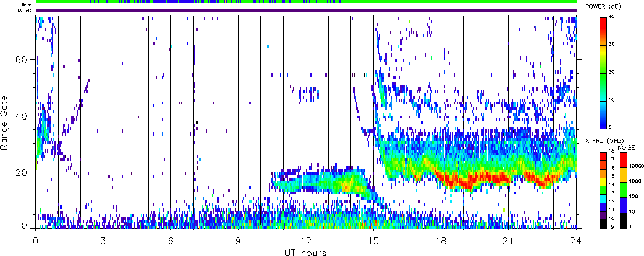Click the 1000 label in NOISE legend
The image size is (644, 256).
(635, 181)
